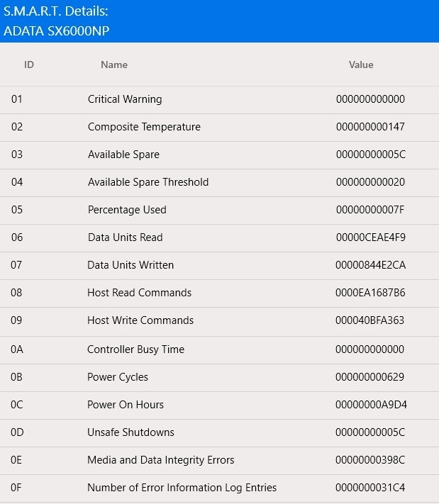Select the Composite Temperature row name
Screen dimensions: 439x504
144,127
